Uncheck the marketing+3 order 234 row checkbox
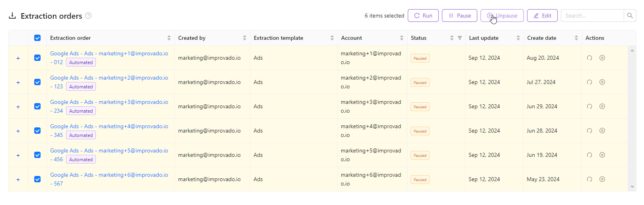644x205 pixels. [x=37, y=106]
